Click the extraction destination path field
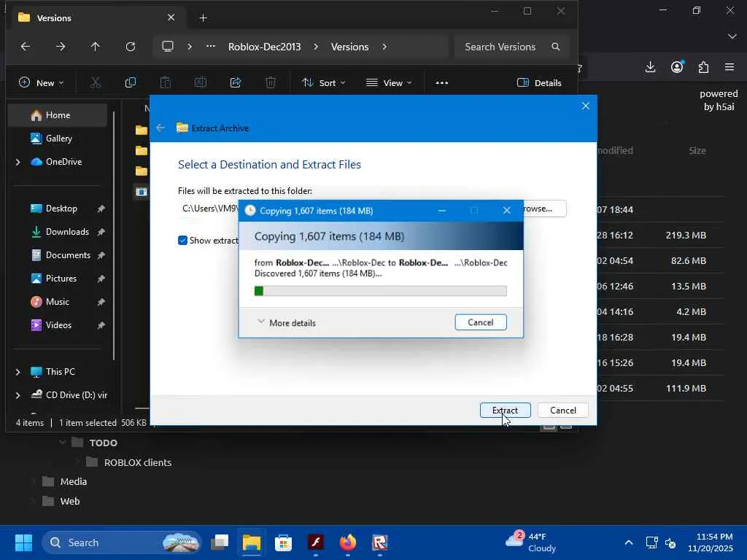The width and height of the screenshot is (747, 560). click(208, 209)
